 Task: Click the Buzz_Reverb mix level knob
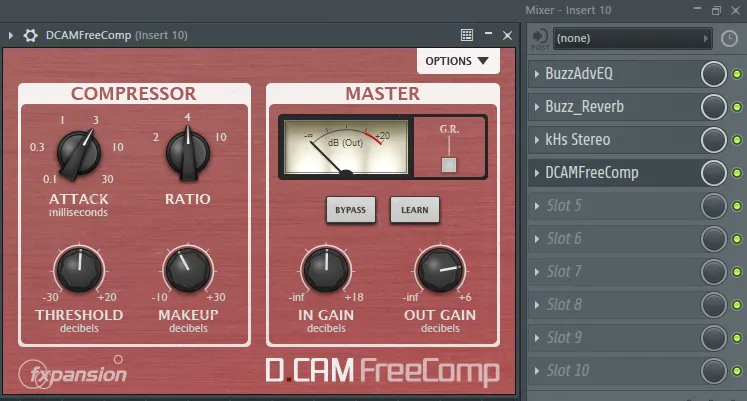[x=713, y=107]
